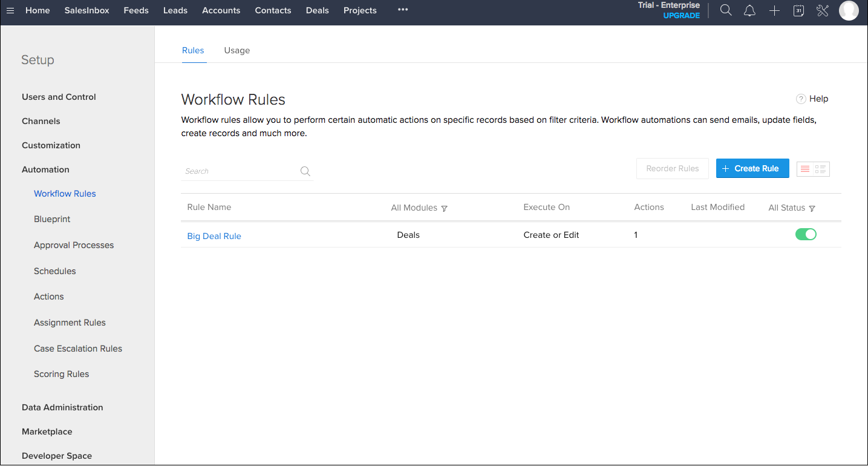The height and width of the screenshot is (466, 868).
Task: Click the Create Rule button
Action: [752, 168]
